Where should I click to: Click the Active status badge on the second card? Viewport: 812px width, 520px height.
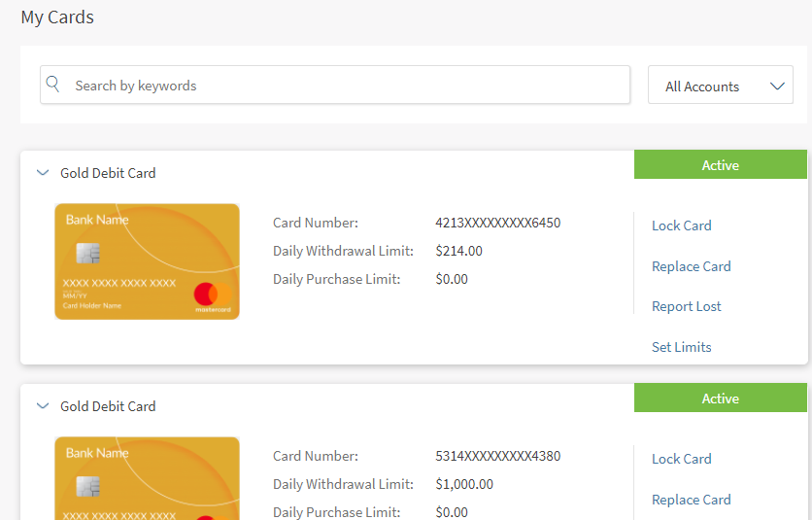720,399
